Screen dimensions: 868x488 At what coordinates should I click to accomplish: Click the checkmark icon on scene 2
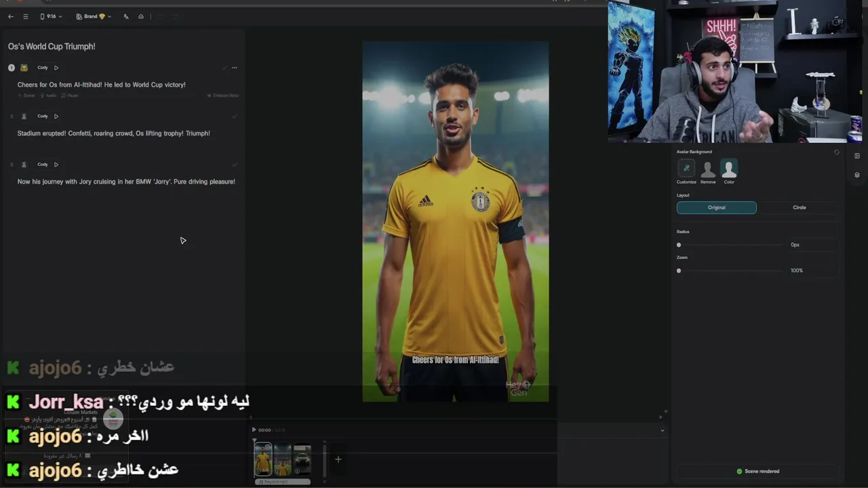click(235, 116)
